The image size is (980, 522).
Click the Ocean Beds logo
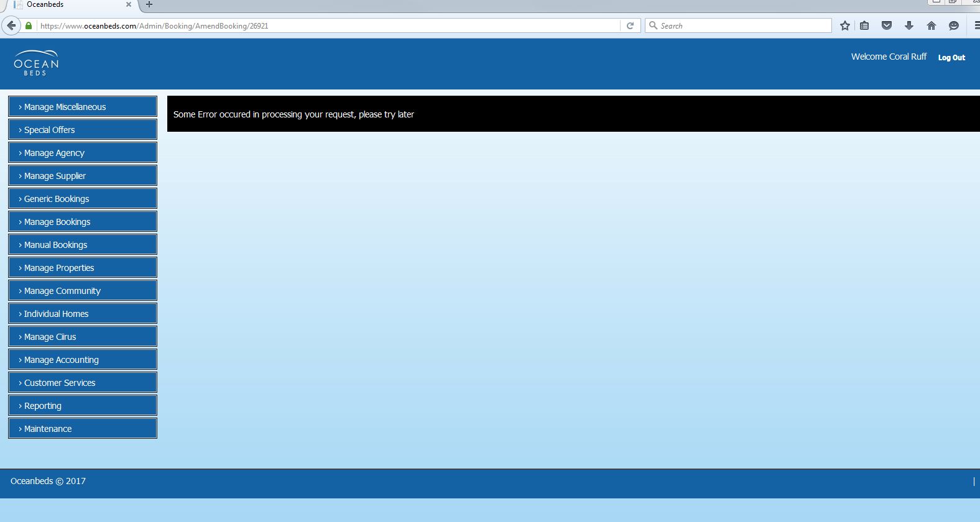point(37,63)
